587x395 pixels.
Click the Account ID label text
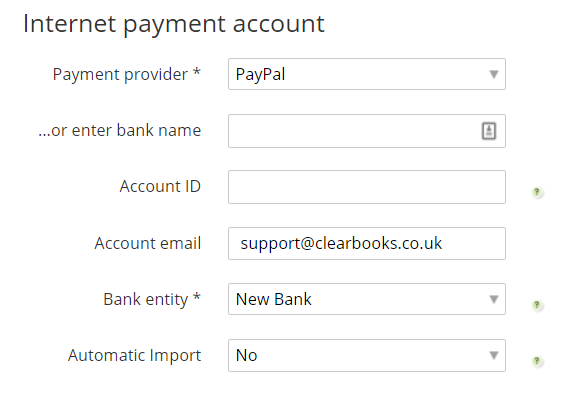pyautogui.click(x=160, y=186)
